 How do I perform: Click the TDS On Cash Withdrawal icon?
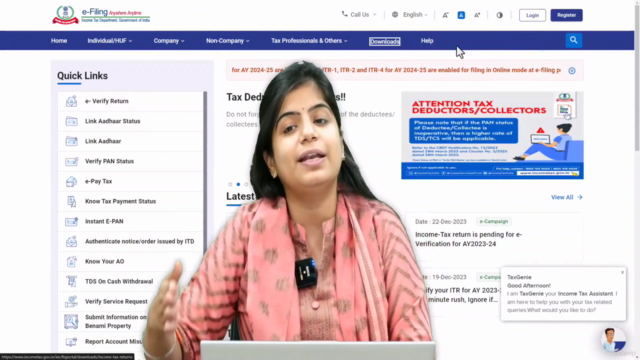(x=71, y=281)
